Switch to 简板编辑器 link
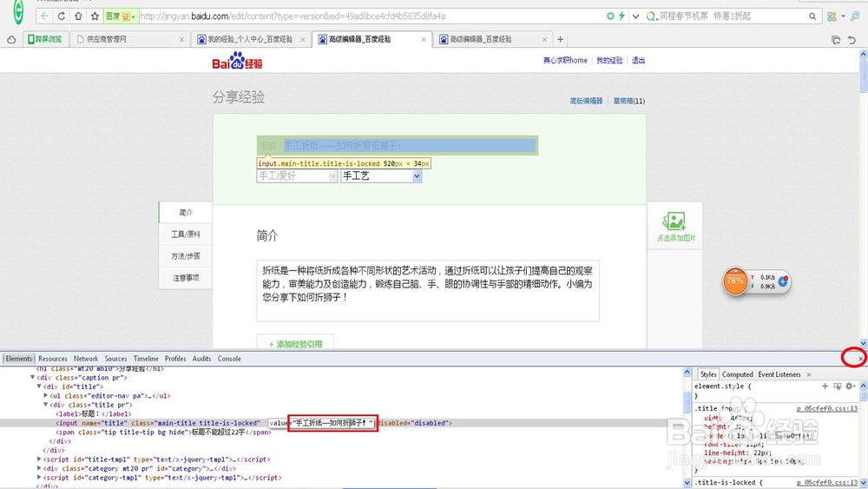Screen dimensions: 868x489 click(586, 101)
